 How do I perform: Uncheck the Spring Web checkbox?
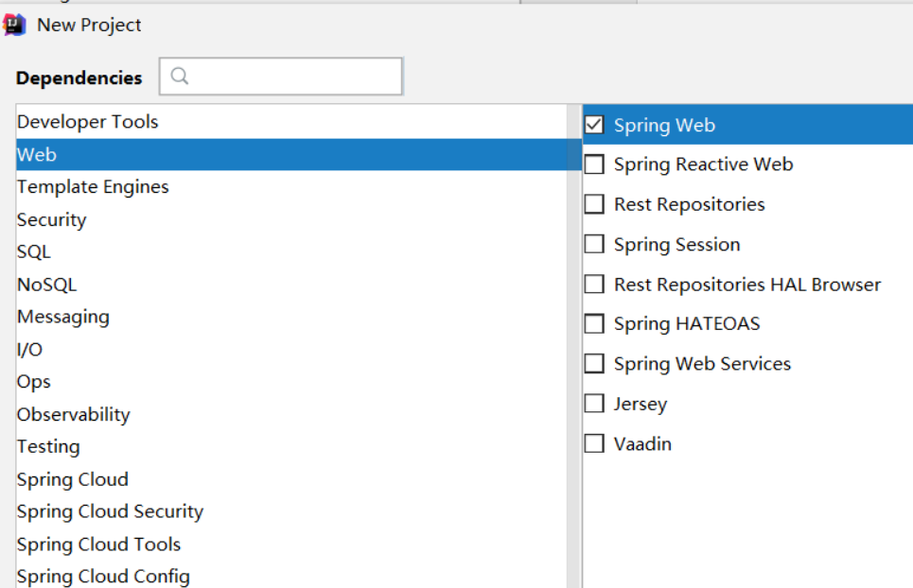tap(594, 125)
